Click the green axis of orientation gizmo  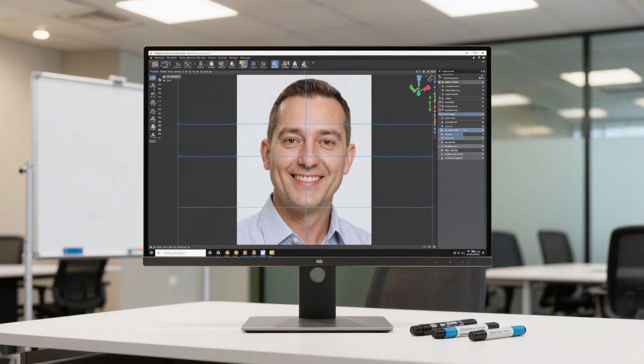[x=413, y=89]
